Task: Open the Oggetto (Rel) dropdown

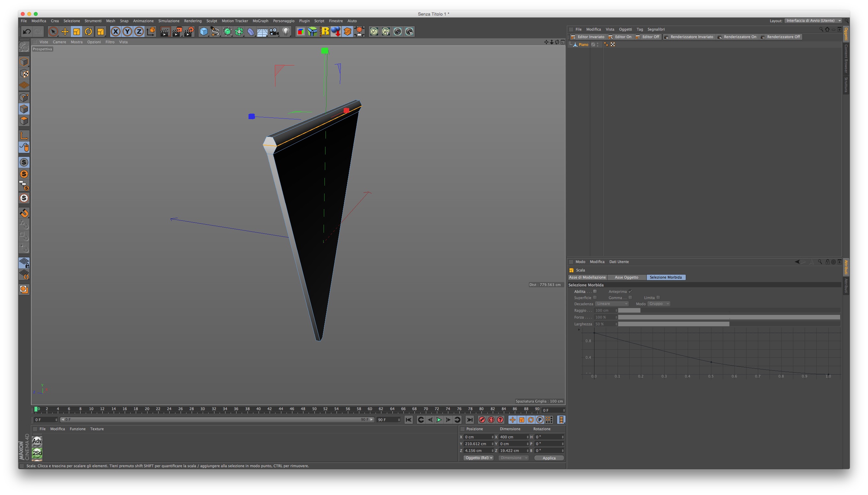Action: tap(479, 458)
